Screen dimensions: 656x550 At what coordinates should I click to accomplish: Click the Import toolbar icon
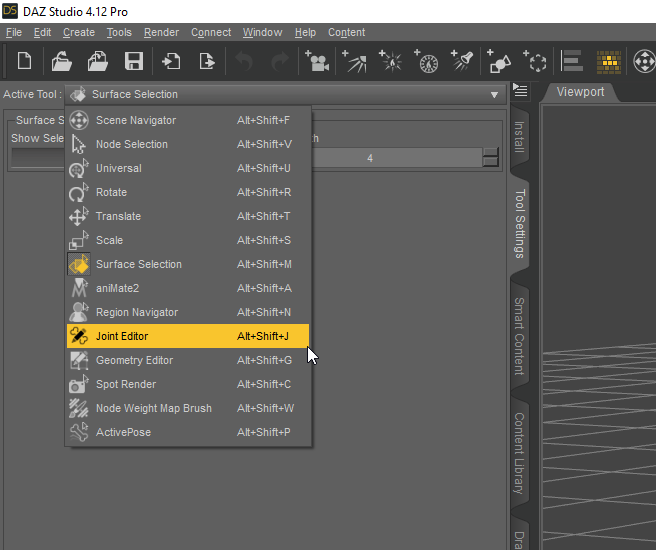pyautogui.click(x=171, y=61)
